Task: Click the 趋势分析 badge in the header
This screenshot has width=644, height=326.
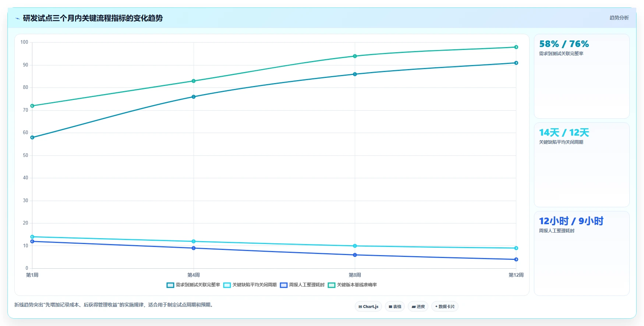Action: click(619, 18)
